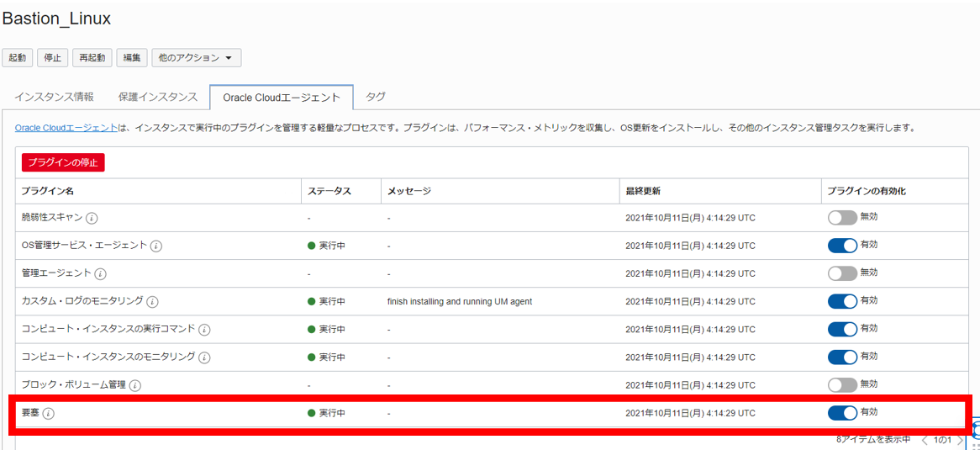Image resolution: width=980 pixels, height=450 pixels.
Task: Click the 編集 button
Action: 131,57
